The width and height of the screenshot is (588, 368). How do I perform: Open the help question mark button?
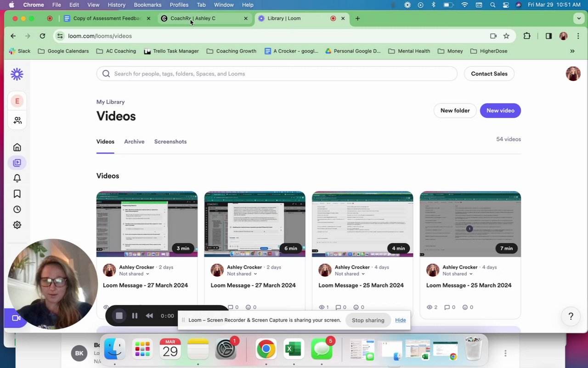(571, 316)
